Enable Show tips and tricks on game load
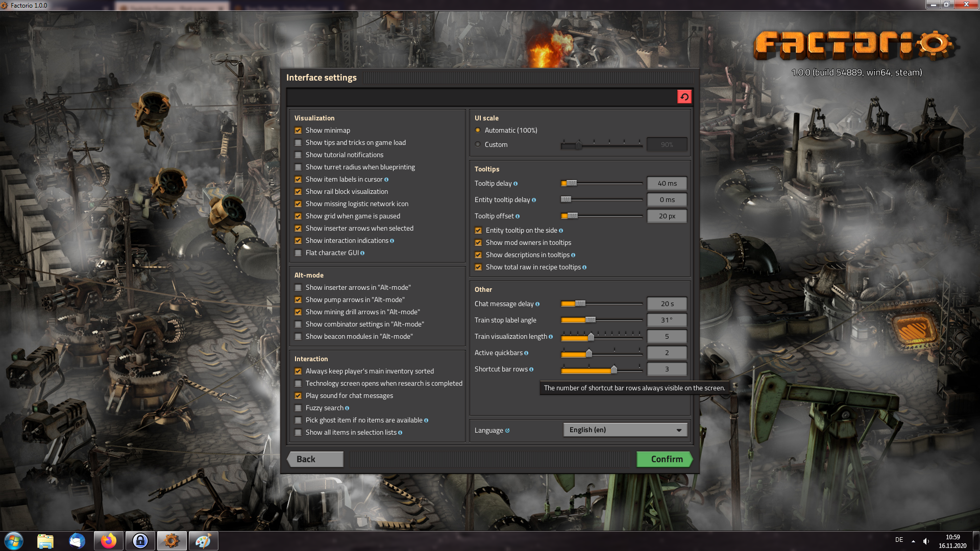The width and height of the screenshot is (980, 551). [x=298, y=143]
